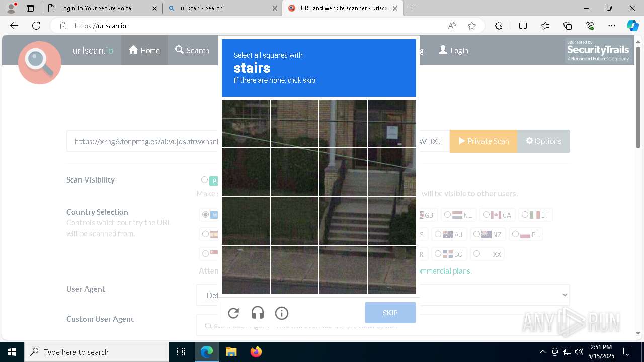Click the Custom User Agent input field
The width and height of the screenshot is (644, 362).
pyautogui.click(x=383, y=325)
